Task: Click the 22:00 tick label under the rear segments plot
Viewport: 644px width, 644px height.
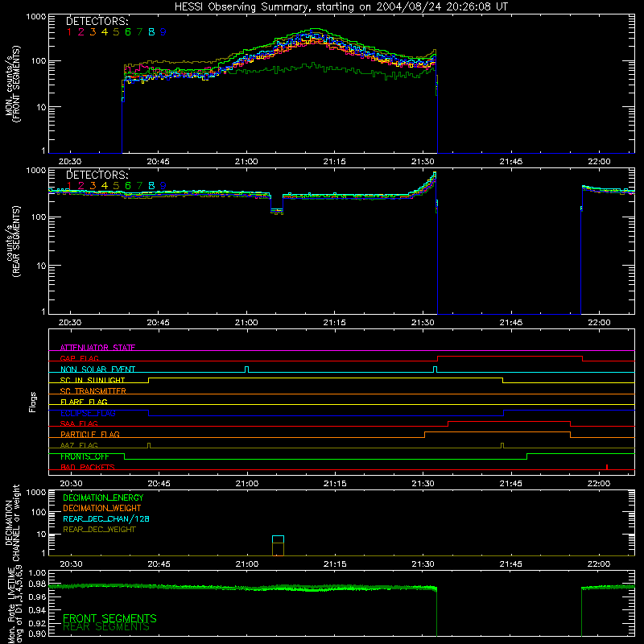Action: point(599,323)
